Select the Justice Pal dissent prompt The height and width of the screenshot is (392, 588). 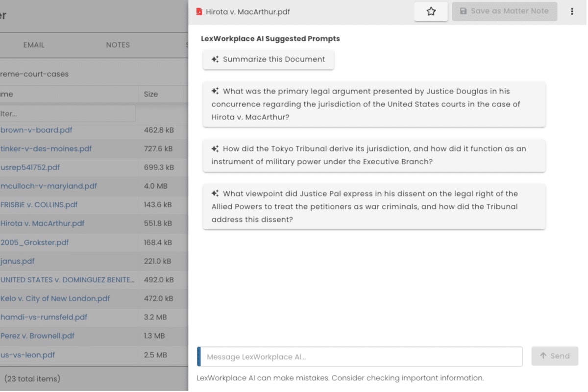click(374, 207)
